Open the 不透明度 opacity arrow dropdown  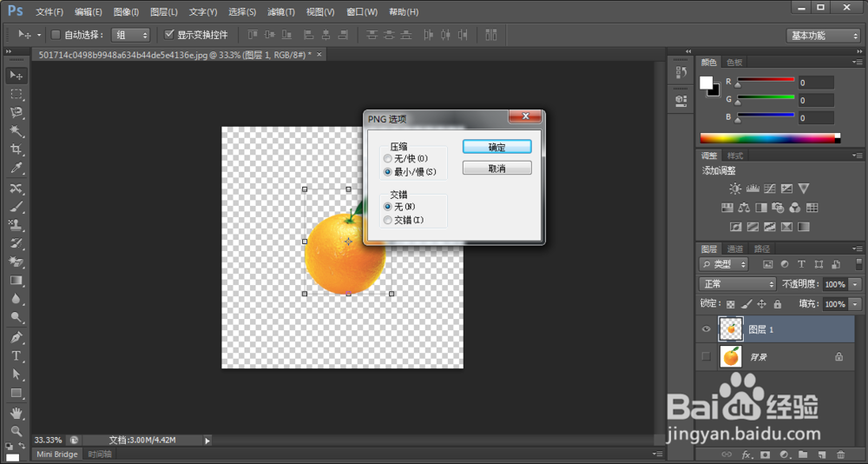pyautogui.click(x=856, y=284)
